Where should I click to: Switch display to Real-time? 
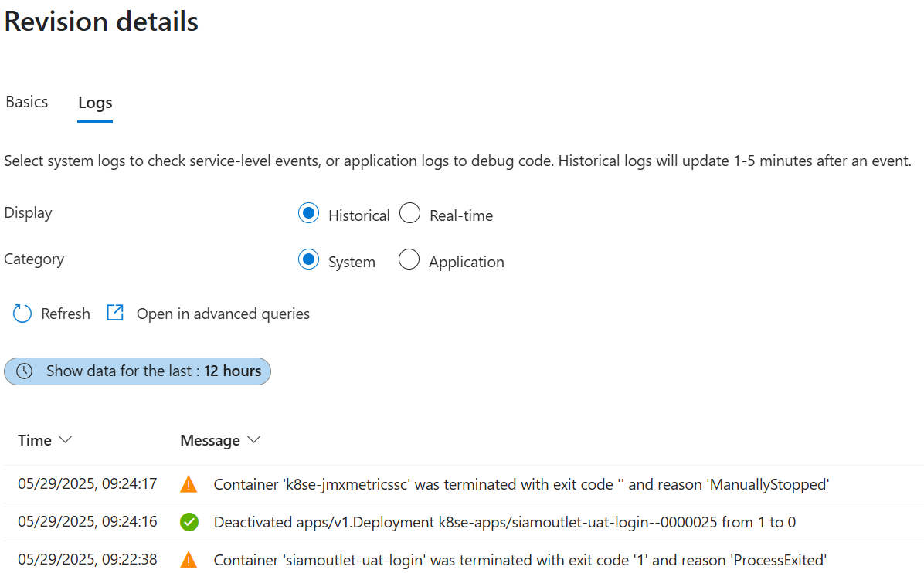pos(409,213)
